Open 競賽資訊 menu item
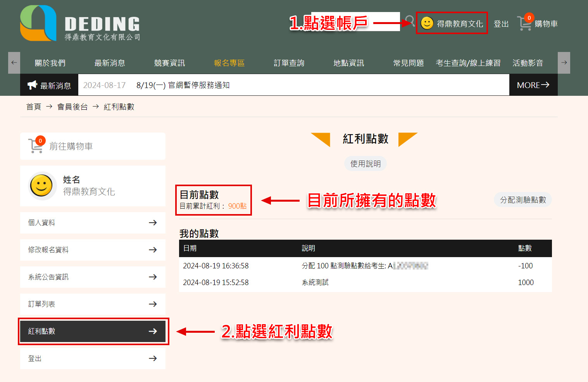This screenshot has height=382, width=588. (x=169, y=63)
